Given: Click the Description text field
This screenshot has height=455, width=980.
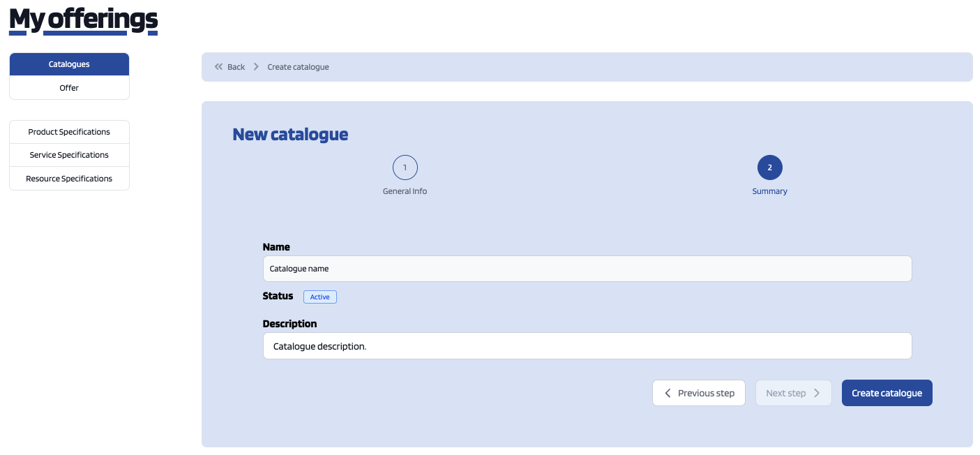Looking at the screenshot, I should [587, 346].
